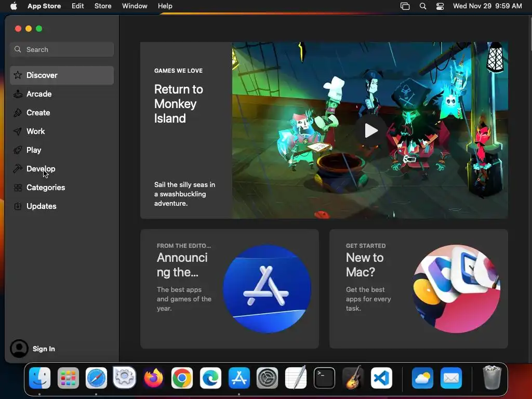Click the App Store search field
The image size is (532, 399).
pyautogui.click(x=62, y=49)
